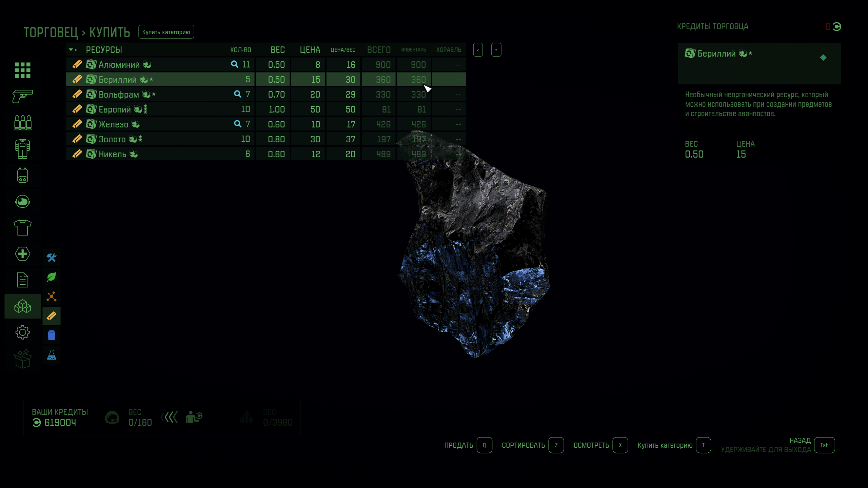The width and height of the screenshot is (868, 488).
Task: Select the weapons pistol category icon
Action: coord(22,96)
